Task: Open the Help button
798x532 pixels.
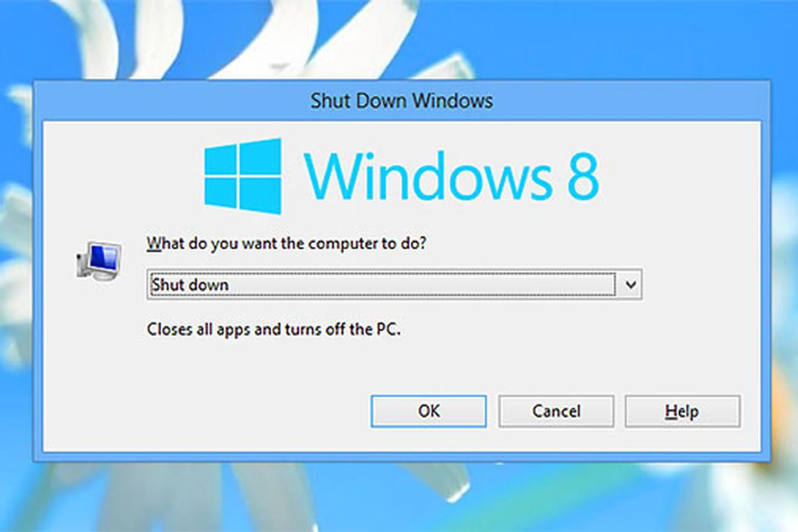Action: 682,411
